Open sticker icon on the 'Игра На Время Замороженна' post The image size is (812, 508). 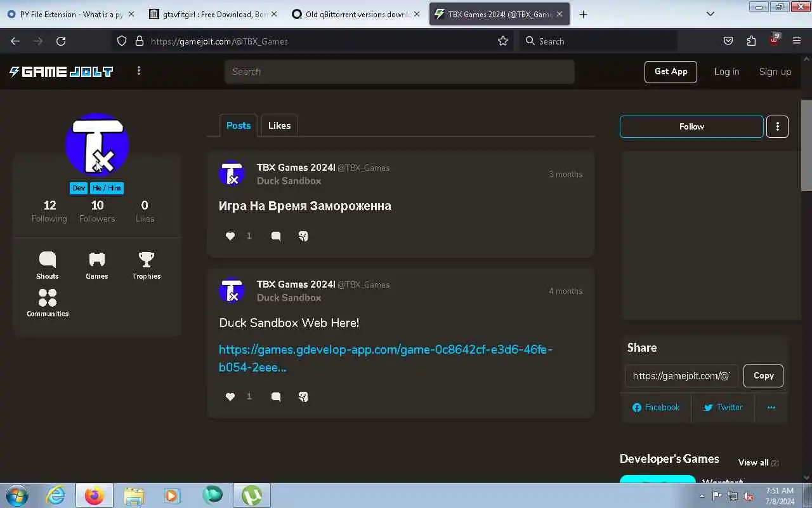tap(303, 236)
